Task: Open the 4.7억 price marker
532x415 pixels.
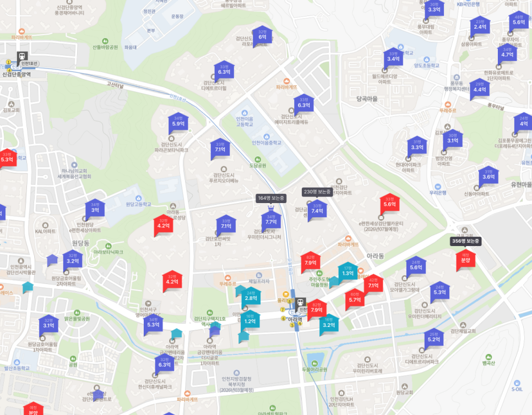Action: pos(507,54)
